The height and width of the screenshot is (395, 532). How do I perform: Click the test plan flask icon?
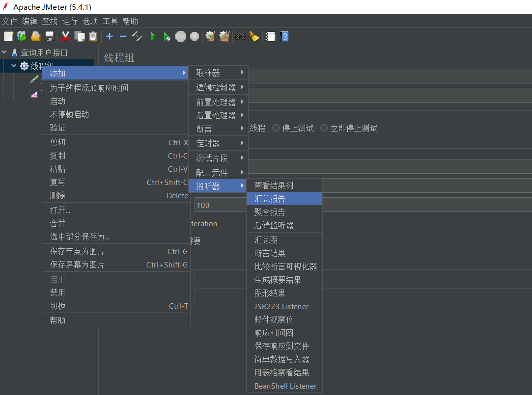[14, 53]
